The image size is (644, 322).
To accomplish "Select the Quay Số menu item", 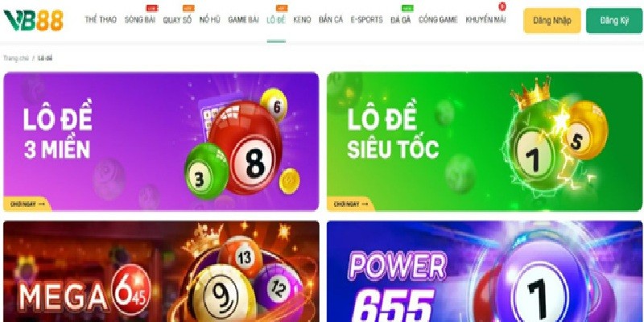I will 177,19.
